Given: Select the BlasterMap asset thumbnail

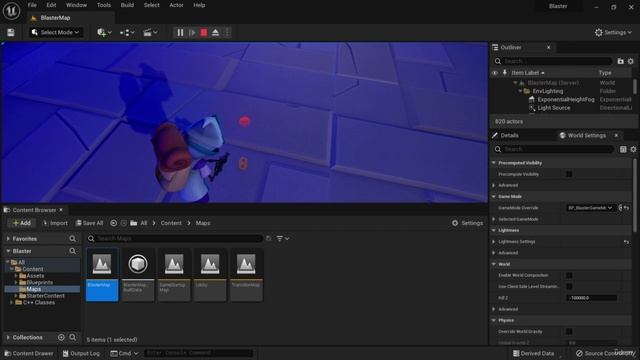Looking at the screenshot, I should [x=102, y=274].
